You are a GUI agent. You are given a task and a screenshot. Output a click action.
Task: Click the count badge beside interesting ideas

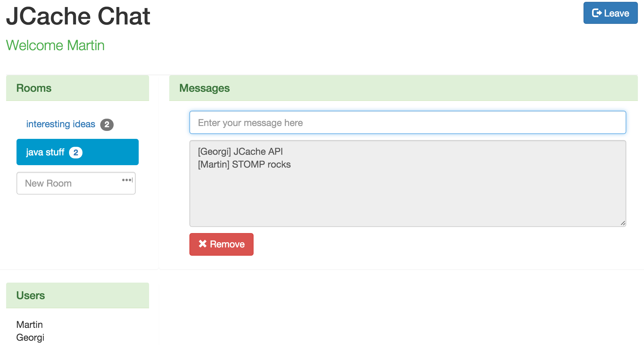pyautogui.click(x=107, y=124)
